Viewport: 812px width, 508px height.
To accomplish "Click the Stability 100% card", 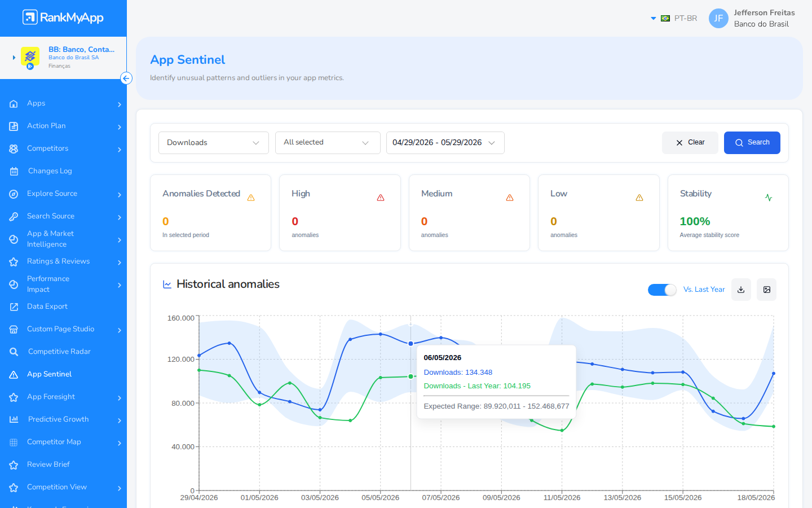I will click(x=728, y=213).
